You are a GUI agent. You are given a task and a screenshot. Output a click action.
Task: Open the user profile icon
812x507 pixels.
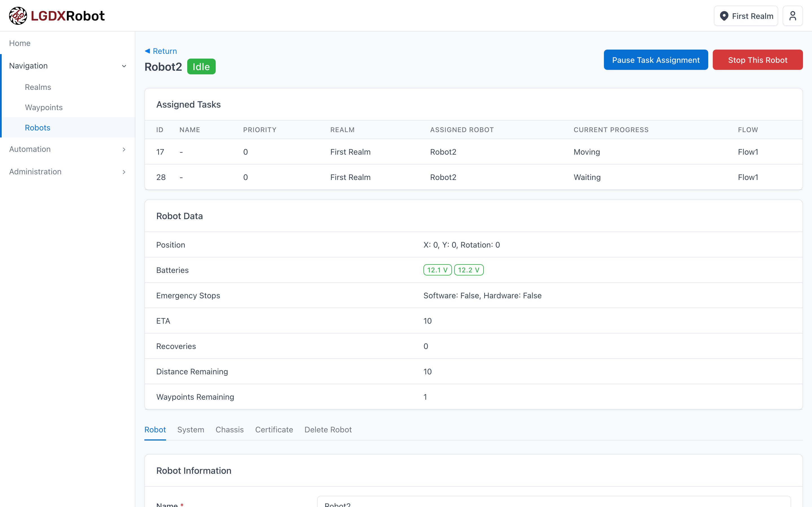(x=792, y=16)
